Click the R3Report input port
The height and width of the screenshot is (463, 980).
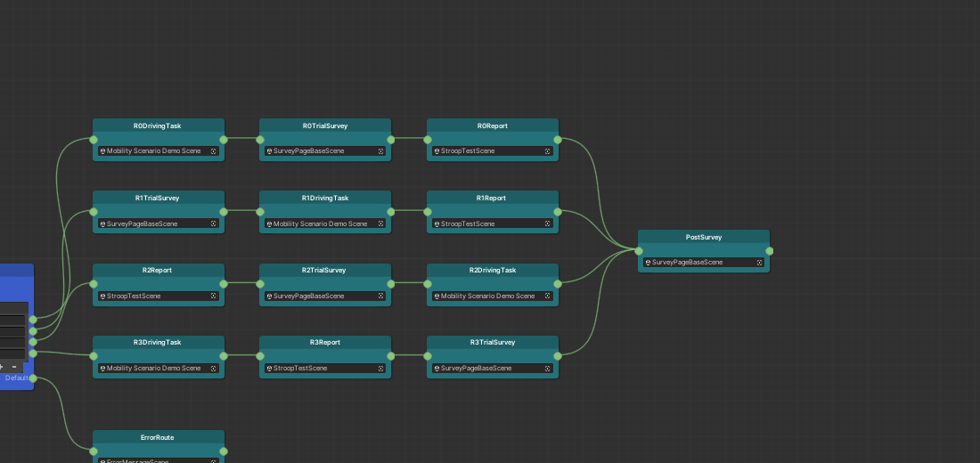[260, 356]
